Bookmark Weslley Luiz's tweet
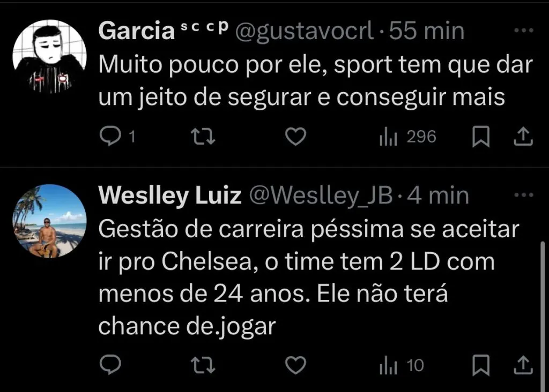 click(481, 366)
